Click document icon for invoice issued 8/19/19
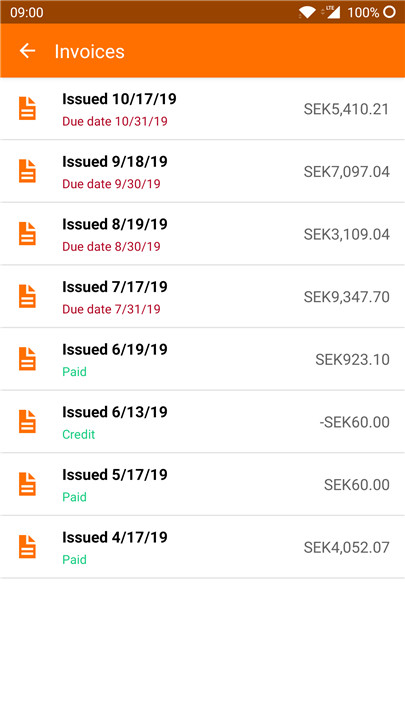This screenshot has width=405, height=720. point(27,234)
